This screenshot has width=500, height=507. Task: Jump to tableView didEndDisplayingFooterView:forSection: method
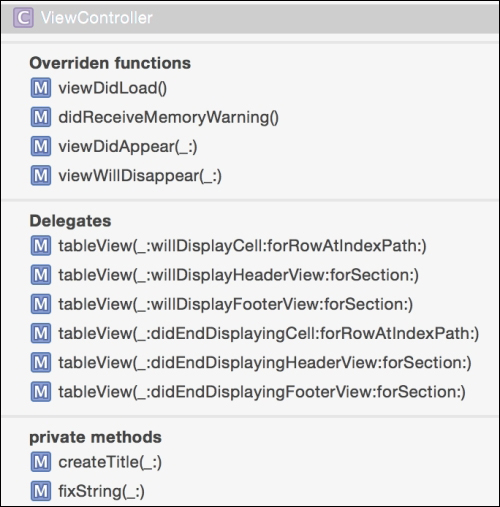pos(262,392)
